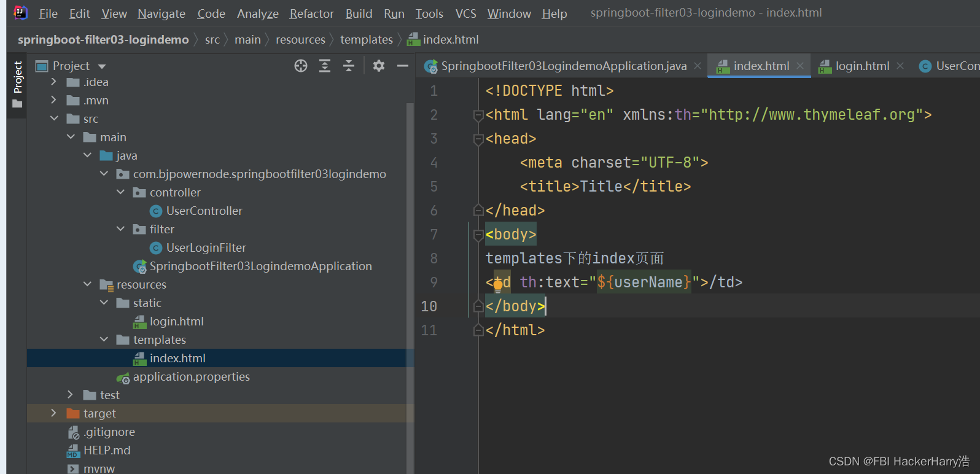Screen dimensions: 980x474
Task: Fold the body tag on line 7
Action: [478, 235]
